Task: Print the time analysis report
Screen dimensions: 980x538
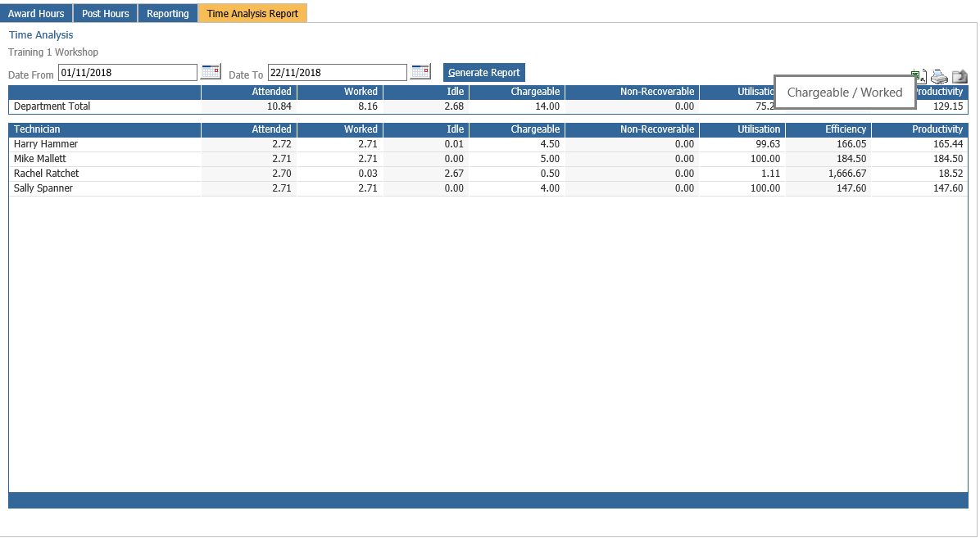Action: [939, 76]
